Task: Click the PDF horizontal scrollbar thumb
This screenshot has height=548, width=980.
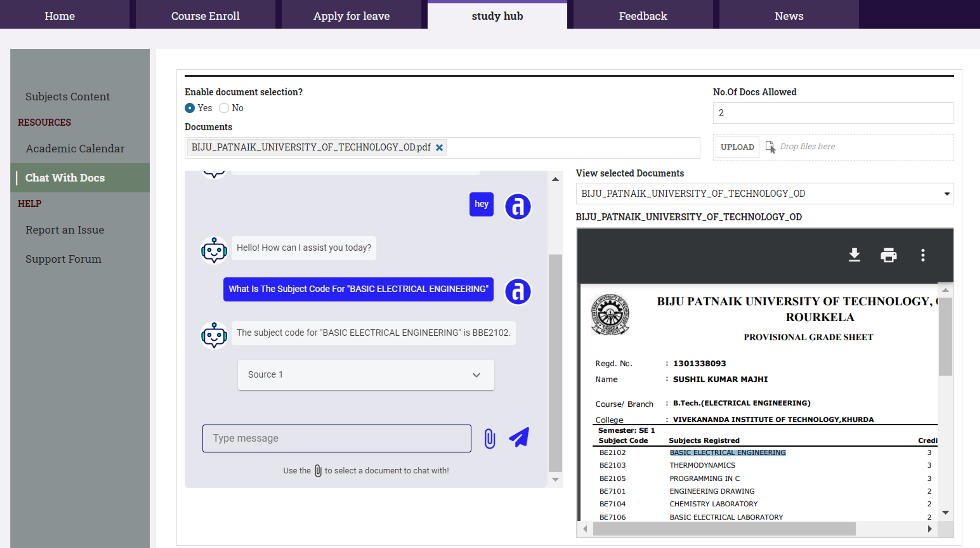Action: [x=724, y=529]
